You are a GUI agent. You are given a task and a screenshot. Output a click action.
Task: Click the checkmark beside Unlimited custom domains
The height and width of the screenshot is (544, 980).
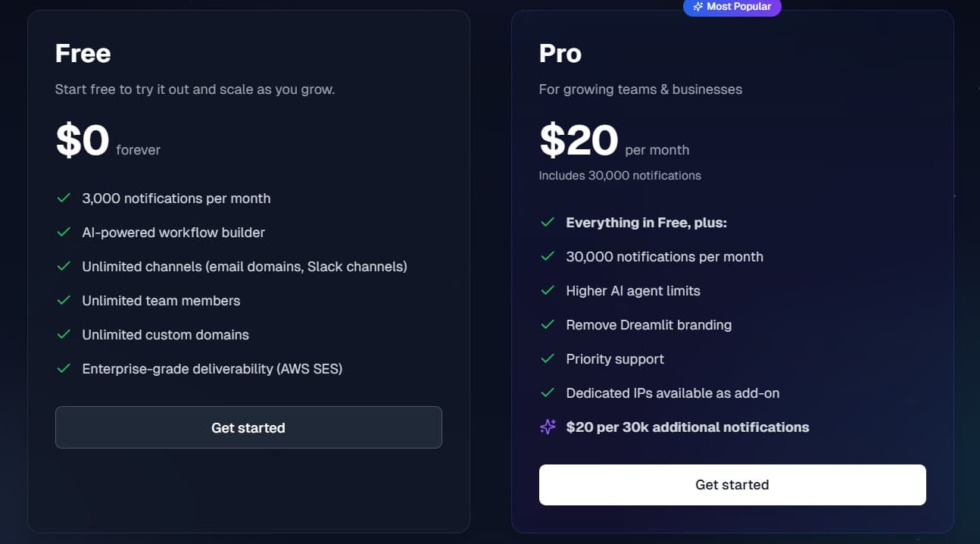(64, 334)
